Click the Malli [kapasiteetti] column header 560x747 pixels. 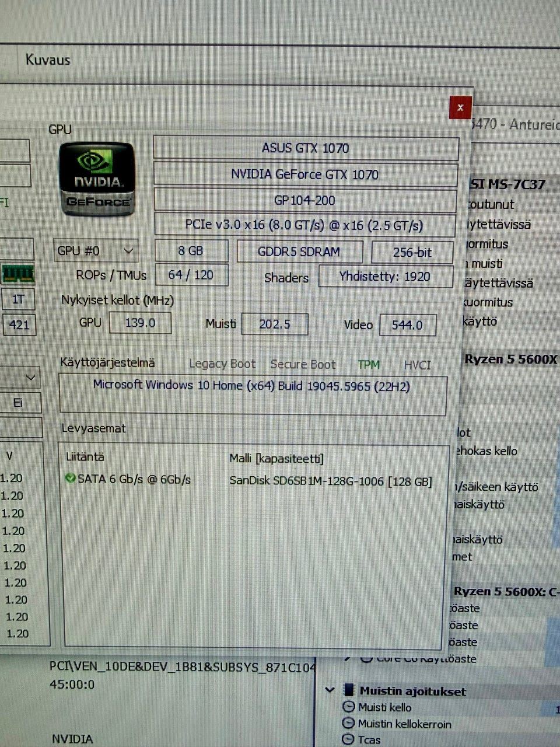276,458
